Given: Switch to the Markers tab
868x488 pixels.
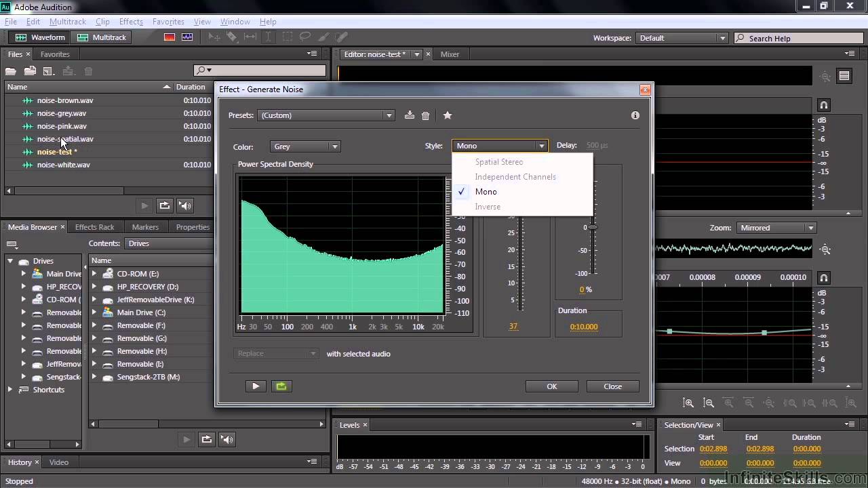Looking at the screenshot, I should (x=145, y=227).
